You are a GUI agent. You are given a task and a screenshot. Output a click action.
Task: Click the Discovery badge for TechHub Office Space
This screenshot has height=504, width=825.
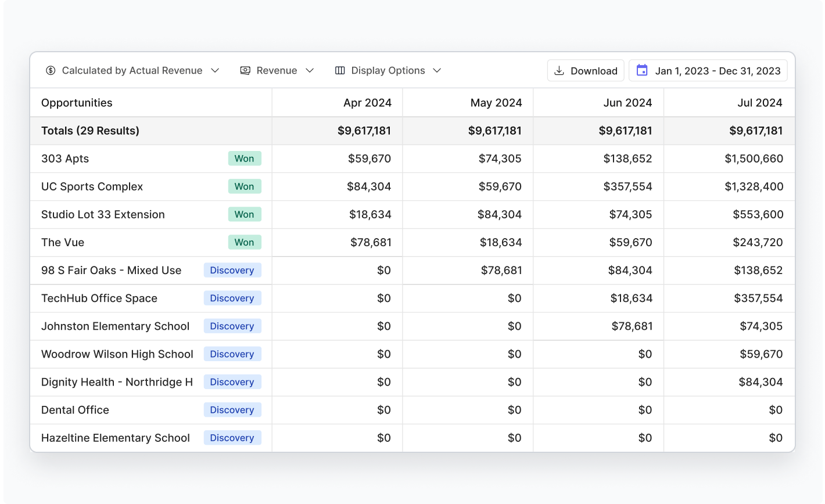(x=232, y=298)
